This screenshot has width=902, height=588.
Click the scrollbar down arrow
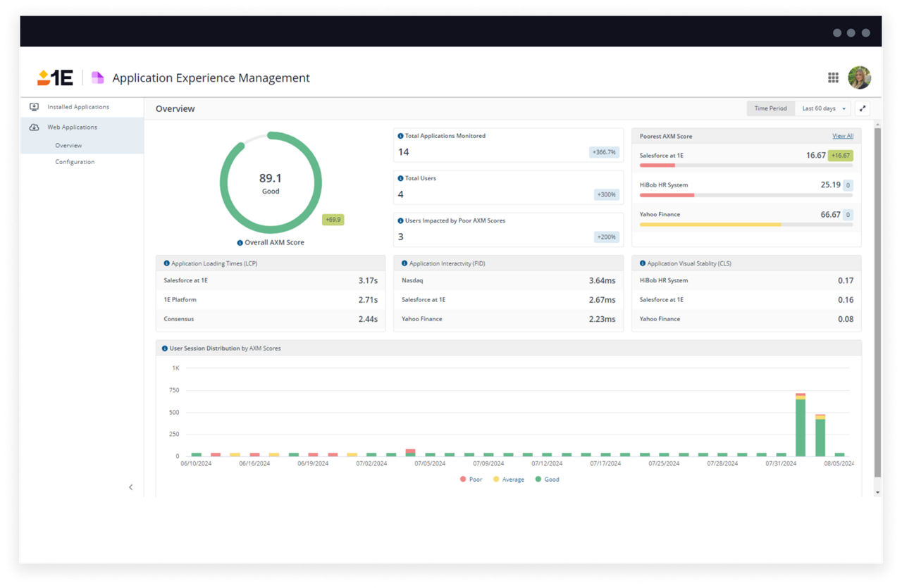pos(877,492)
